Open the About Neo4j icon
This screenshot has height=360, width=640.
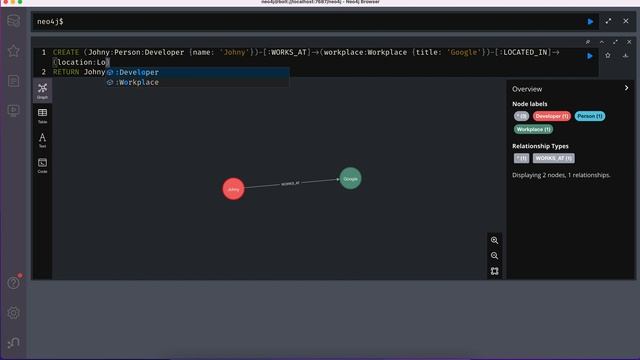(x=13, y=342)
